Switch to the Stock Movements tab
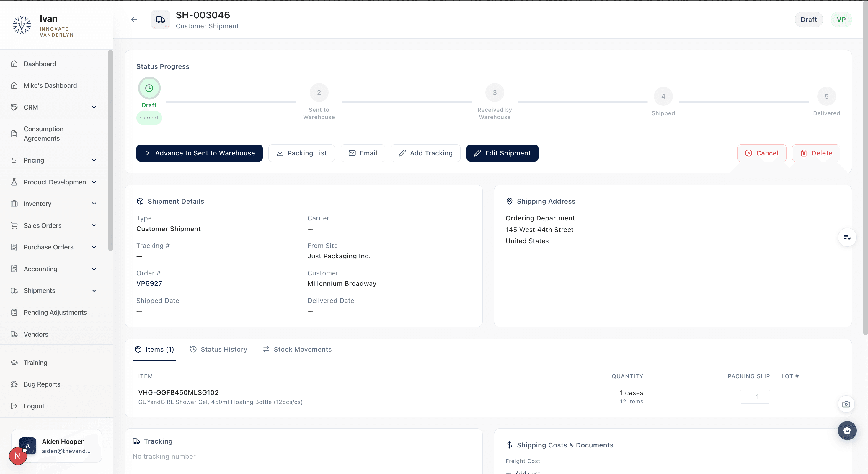Screen dimensions: 868x474 [297, 350]
